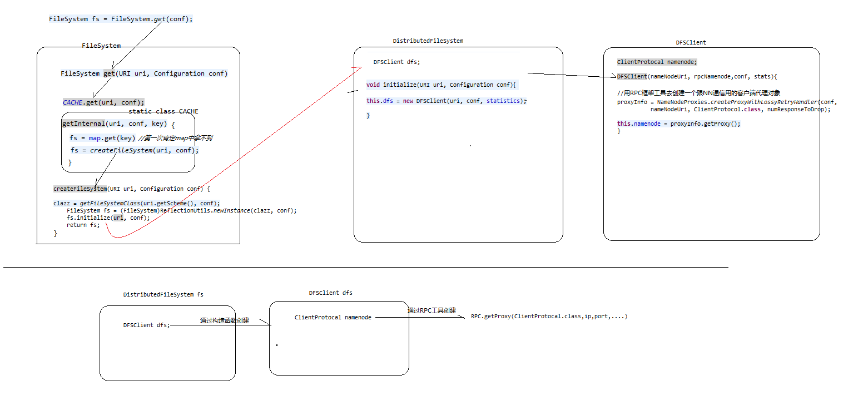This screenshot has height=395, width=868.
Task: Click the 'fs = map.get(key)' line
Action: pos(102,138)
